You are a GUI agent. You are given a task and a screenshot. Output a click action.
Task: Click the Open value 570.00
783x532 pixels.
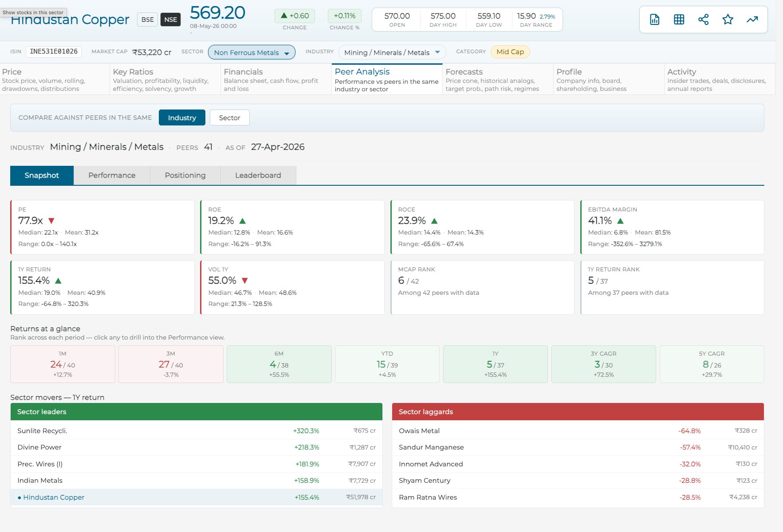pyautogui.click(x=397, y=16)
